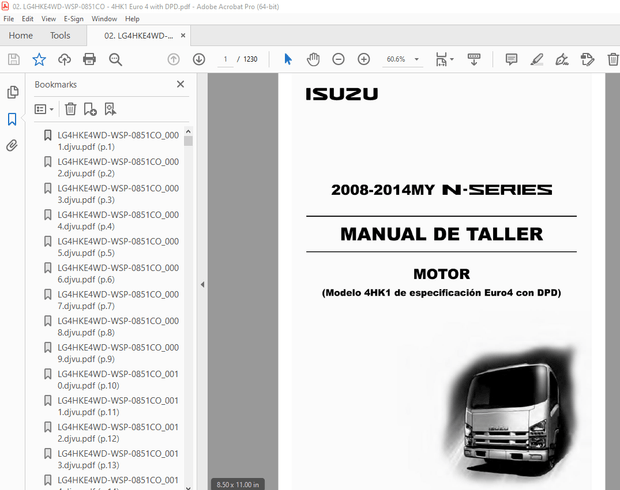
Task: Open fit page options dropdown arrow
Action: pos(452,59)
